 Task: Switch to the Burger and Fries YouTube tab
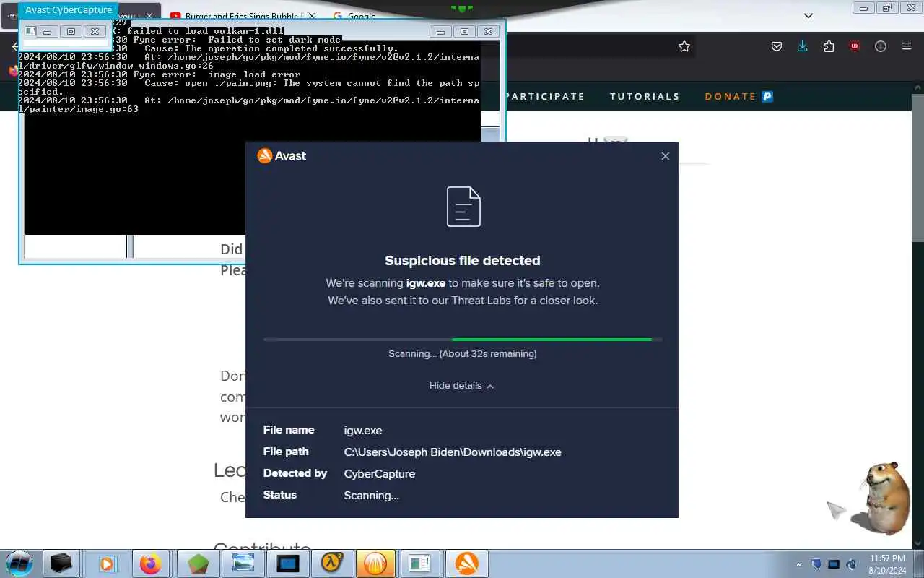[x=243, y=16]
